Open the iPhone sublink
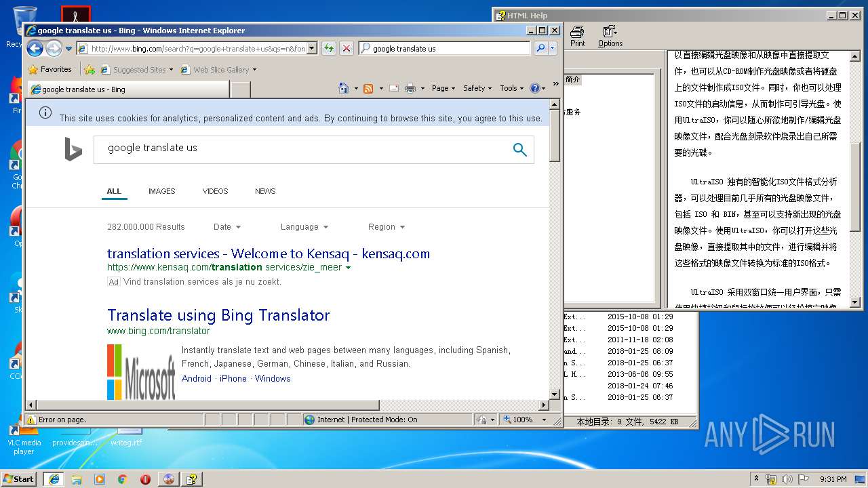 [233, 378]
